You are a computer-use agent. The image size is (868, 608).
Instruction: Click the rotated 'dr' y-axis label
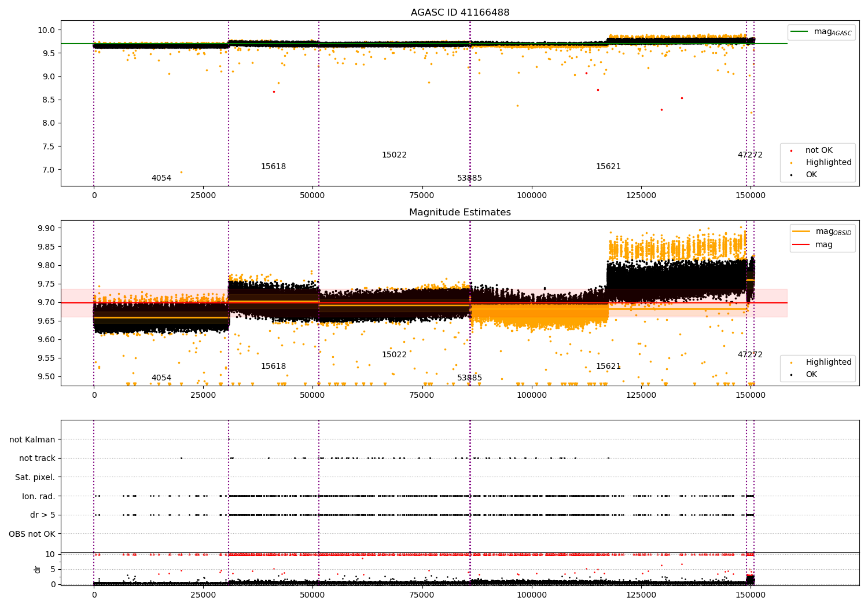pos(38,569)
